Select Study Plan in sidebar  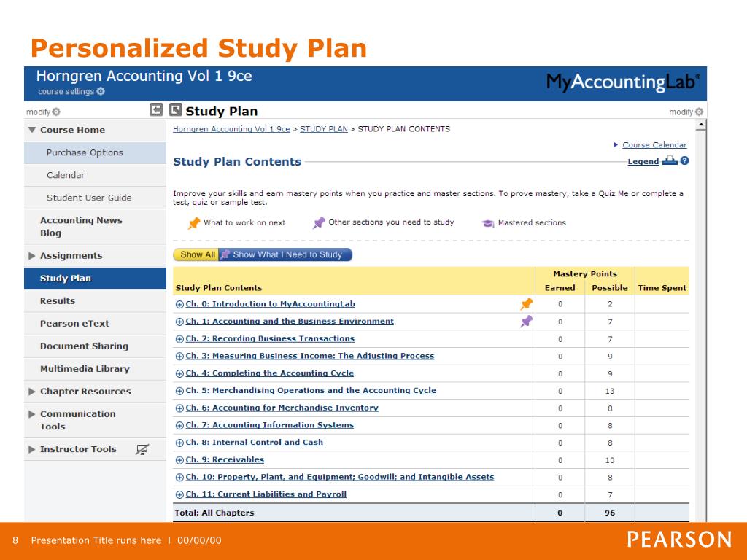coord(95,279)
